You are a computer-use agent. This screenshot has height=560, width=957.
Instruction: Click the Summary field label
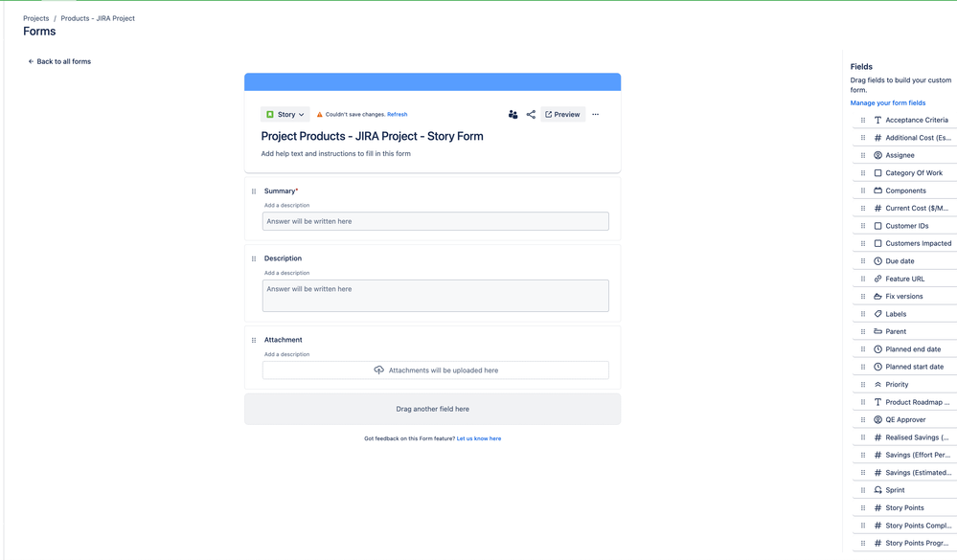(280, 190)
